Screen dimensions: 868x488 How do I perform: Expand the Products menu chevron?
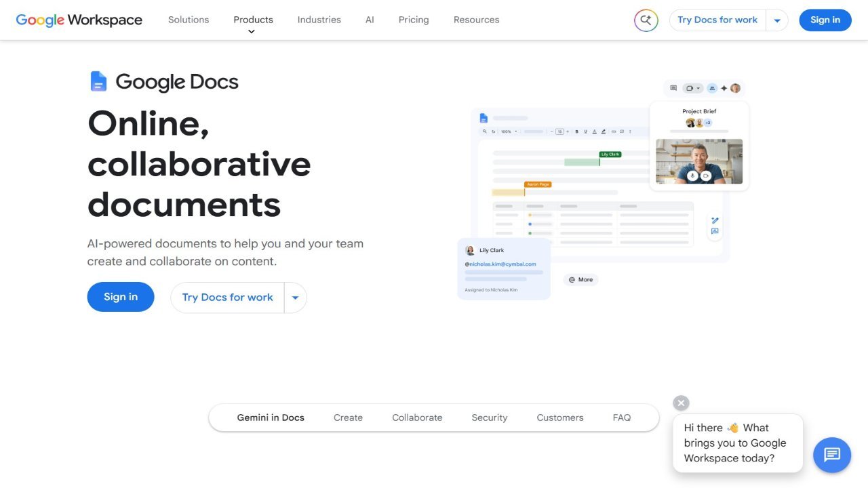[252, 31]
